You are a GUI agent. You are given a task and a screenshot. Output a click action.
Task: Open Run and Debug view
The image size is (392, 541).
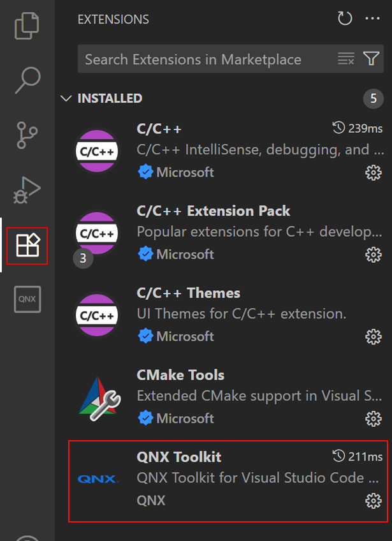27,189
